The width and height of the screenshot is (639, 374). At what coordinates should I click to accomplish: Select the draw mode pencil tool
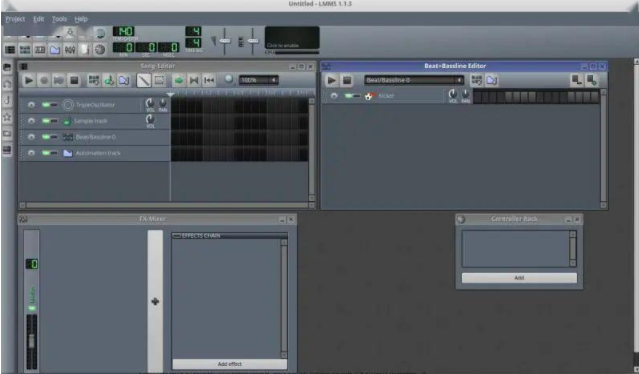(x=143, y=80)
